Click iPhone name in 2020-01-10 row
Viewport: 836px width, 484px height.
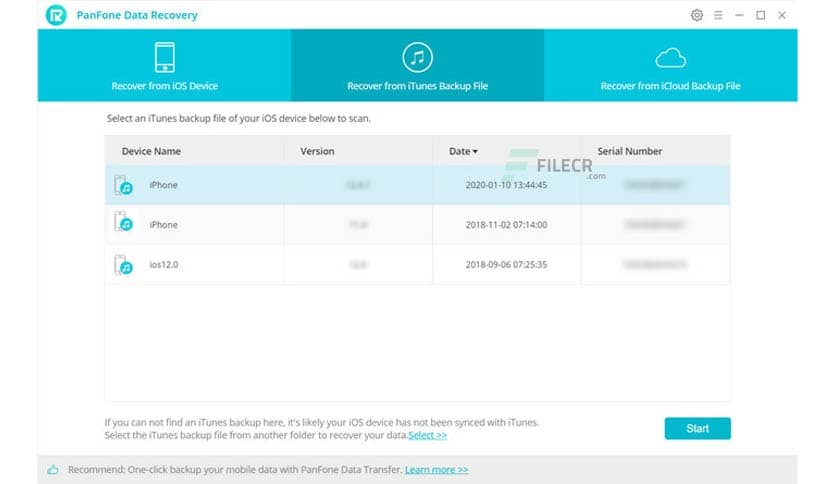point(163,185)
